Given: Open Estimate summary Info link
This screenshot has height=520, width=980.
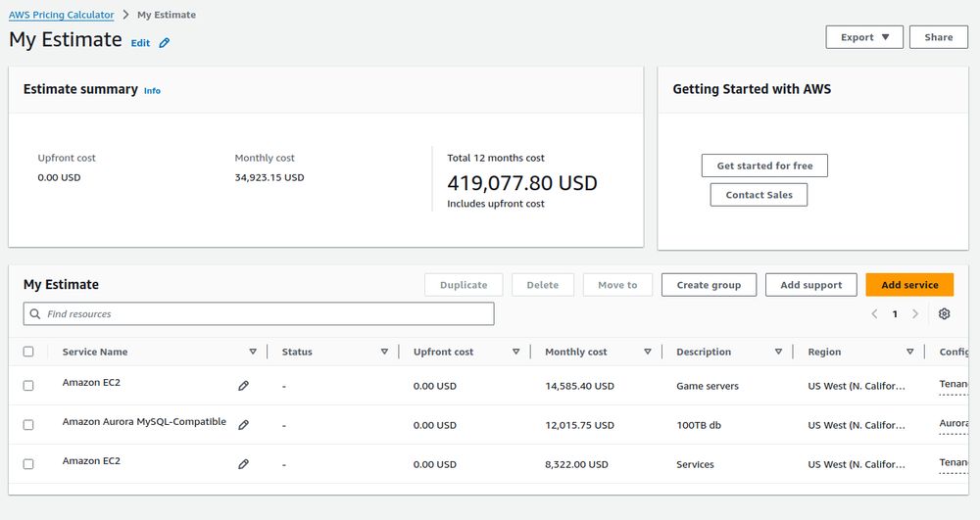Looking at the screenshot, I should [152, 90].
